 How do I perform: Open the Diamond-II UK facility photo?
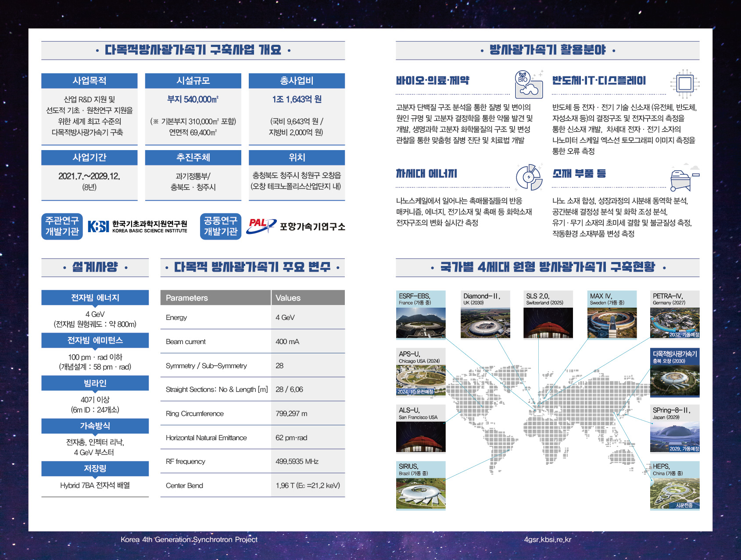[485, 323]
